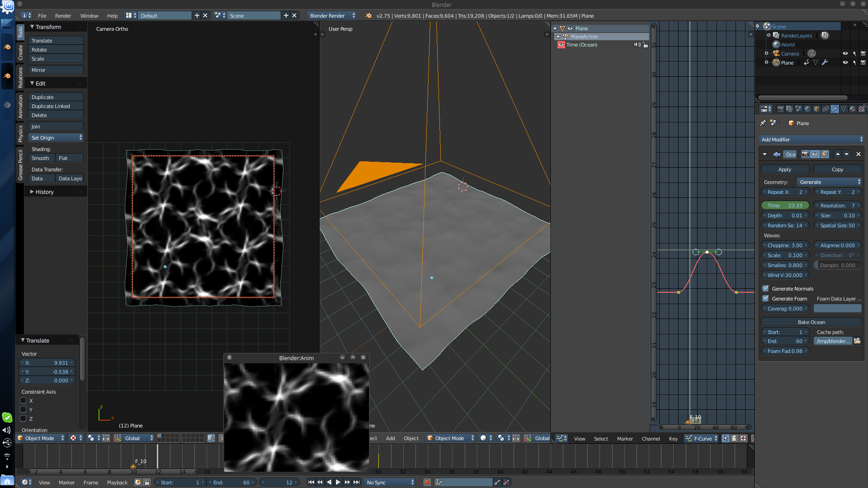
Task: Open the World properties globe icon
Action: 807,109
